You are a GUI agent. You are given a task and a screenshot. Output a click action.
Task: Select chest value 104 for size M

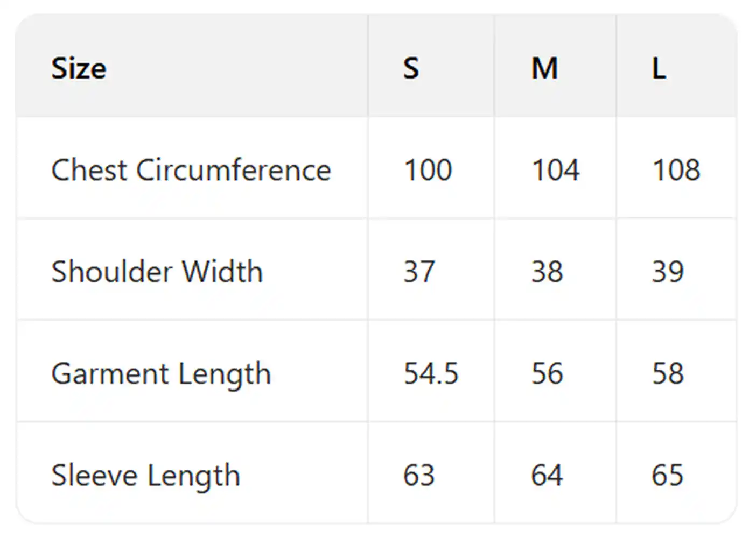tap(555, 170)
